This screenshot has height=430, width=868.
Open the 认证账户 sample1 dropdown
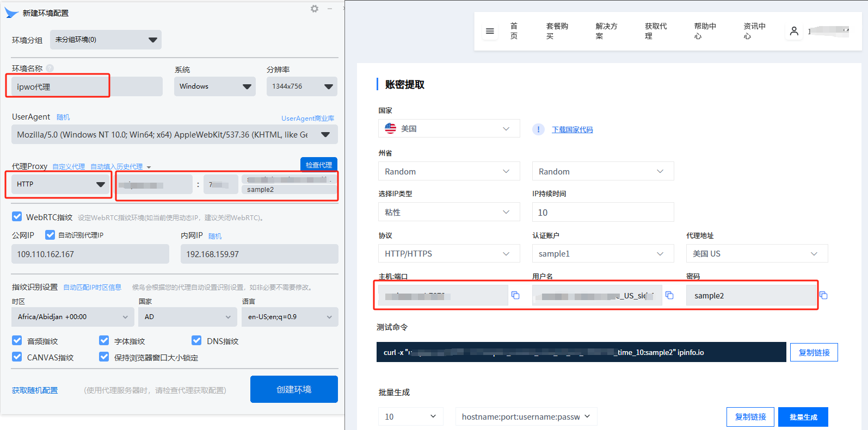(x=603, y=253)
